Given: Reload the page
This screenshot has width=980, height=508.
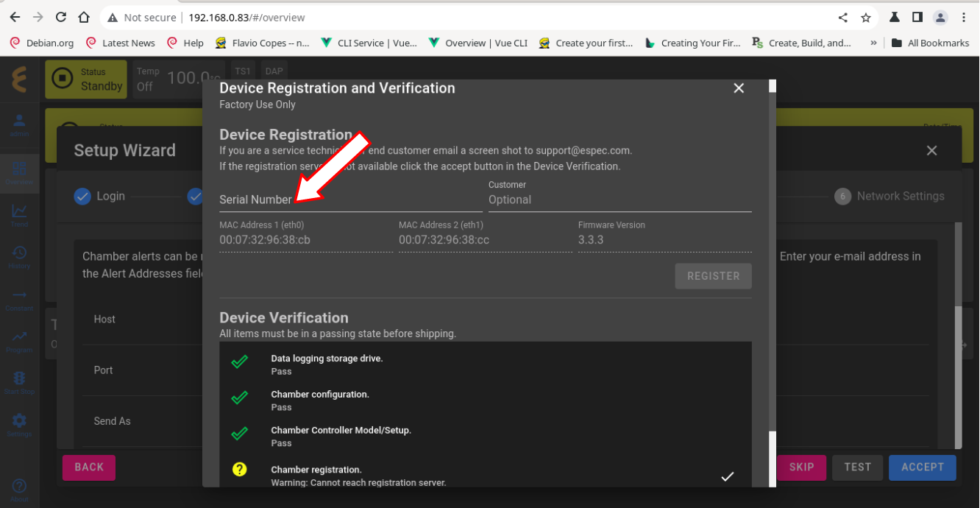Looking at the screenshot, I should 61,17.
